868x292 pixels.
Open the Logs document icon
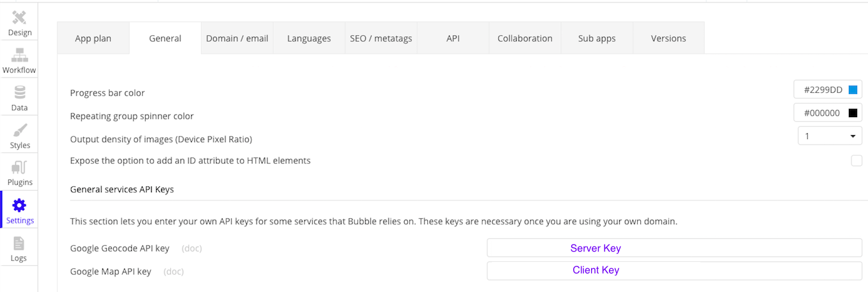19,244
